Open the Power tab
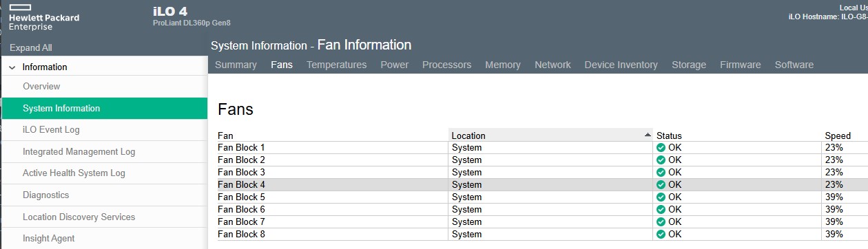Viewport: 868px width, 249px height. pyautogui.click(x=395, y=65)
